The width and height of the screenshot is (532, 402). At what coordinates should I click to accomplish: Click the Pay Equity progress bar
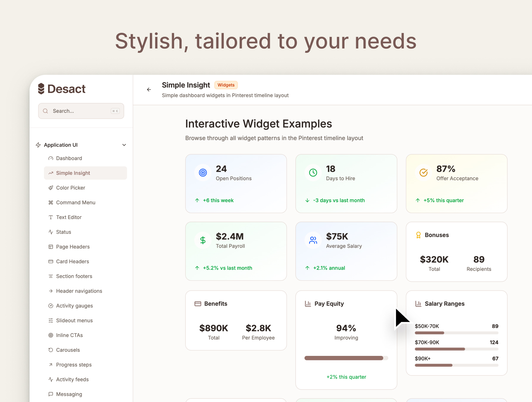(346, 358)
